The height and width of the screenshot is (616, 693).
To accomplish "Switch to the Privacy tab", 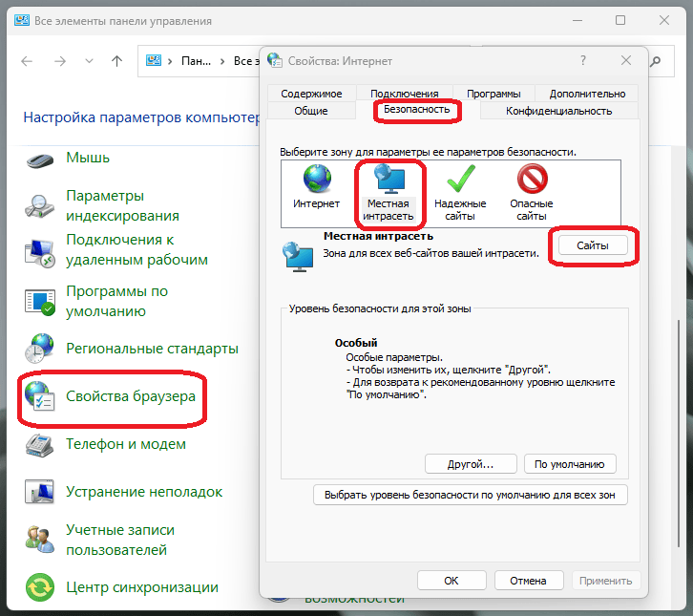I will (x=558, y=111).
